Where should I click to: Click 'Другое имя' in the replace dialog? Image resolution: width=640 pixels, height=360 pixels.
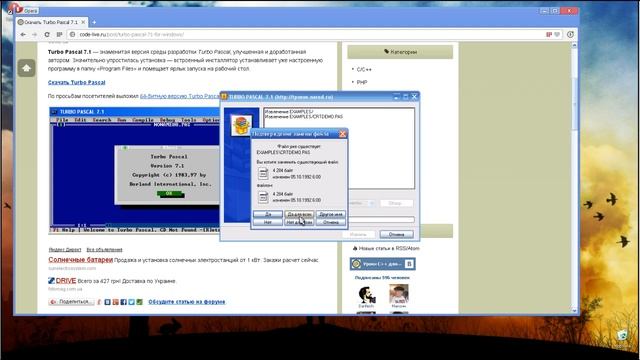[331, 214]
